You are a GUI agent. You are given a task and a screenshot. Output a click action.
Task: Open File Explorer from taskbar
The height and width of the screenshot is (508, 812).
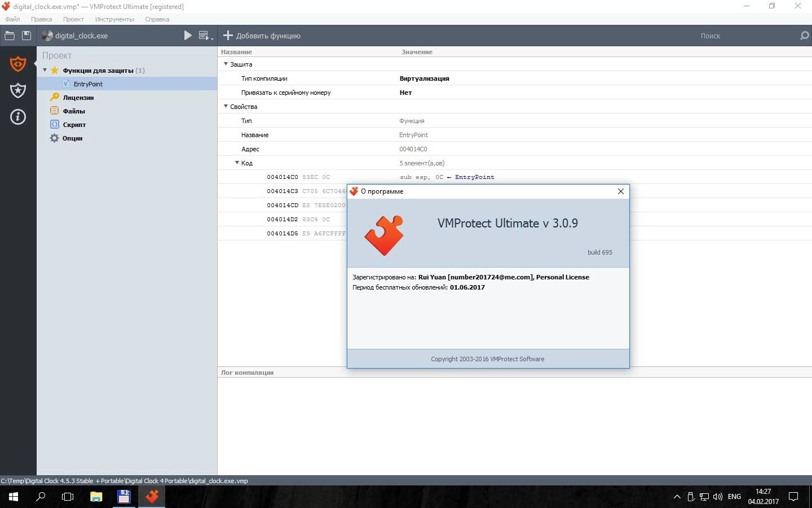click(x=96, y=497)
